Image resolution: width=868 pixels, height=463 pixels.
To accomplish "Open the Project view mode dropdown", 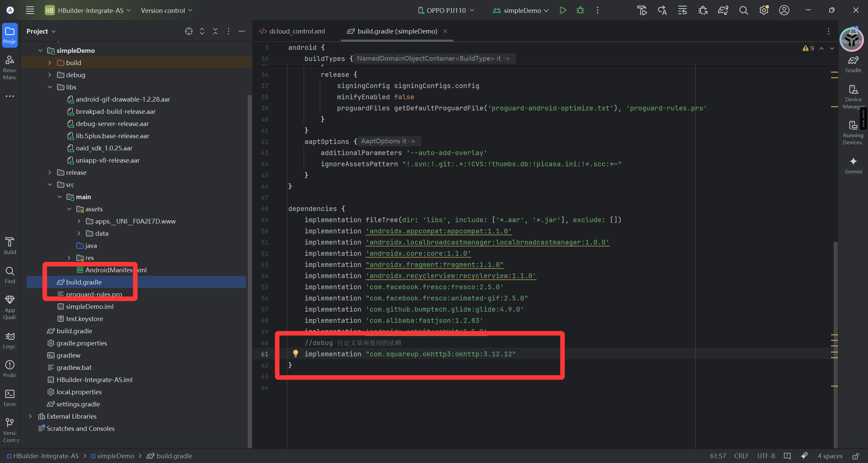I will pyautogui.click(x=41, y=31).
